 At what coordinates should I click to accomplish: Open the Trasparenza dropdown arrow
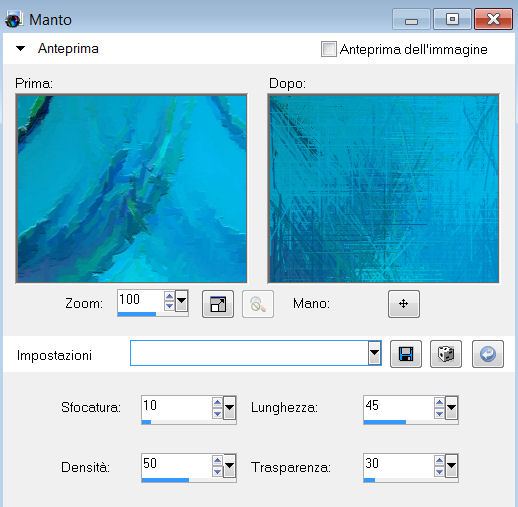click(451, 465)
